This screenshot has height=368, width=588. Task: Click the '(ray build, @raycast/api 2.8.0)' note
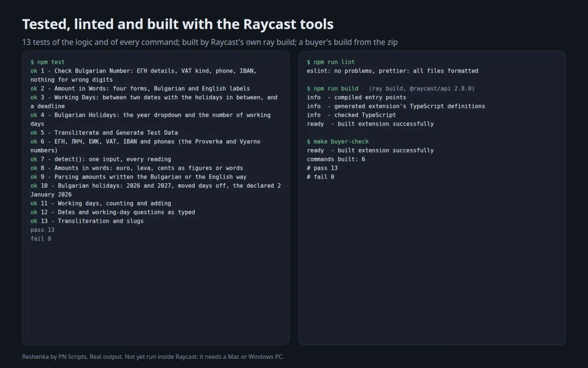(x=422, y=89)
